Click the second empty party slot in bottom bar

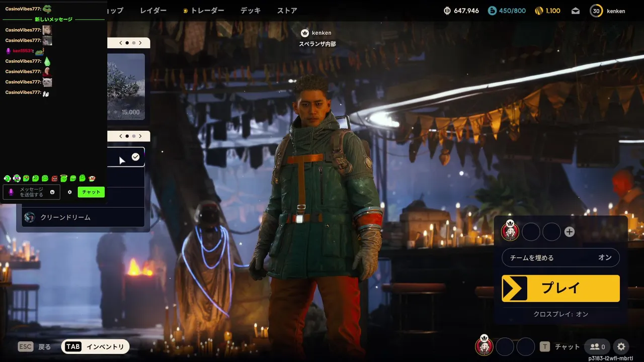pos(526,346)
